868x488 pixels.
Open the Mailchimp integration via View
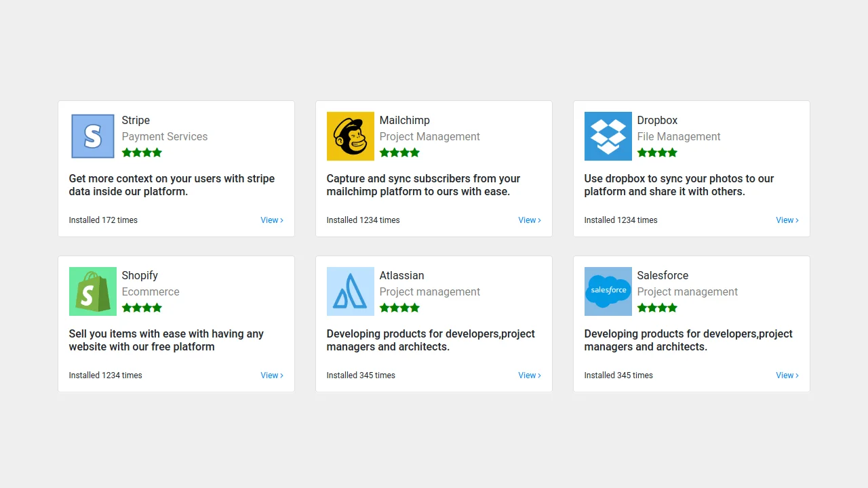tap(528, 220)
